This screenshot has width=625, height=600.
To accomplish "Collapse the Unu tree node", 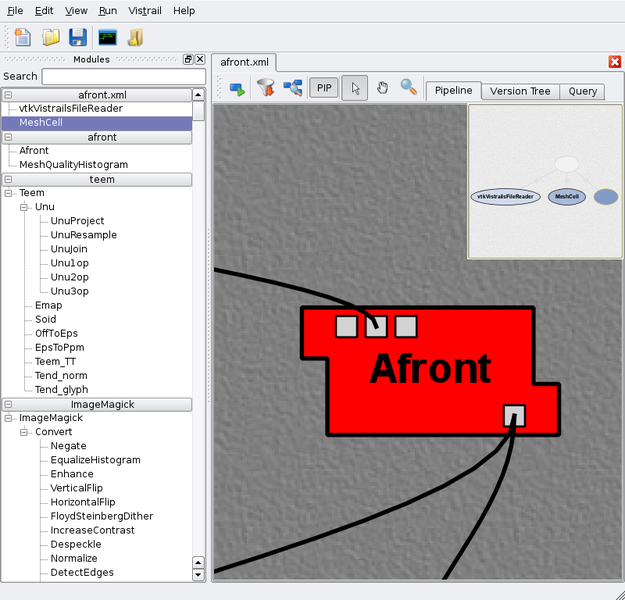I will click(24, 207).
